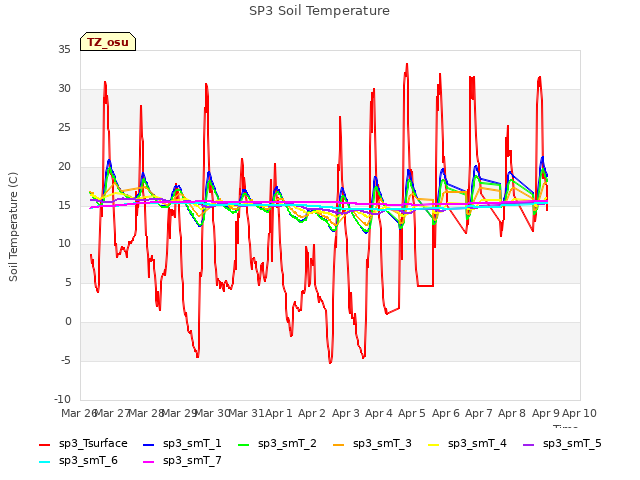
Task: Click the orange sp3_smT_3 legend swatch
Action: pyautogui.click(x=339, y=444)
